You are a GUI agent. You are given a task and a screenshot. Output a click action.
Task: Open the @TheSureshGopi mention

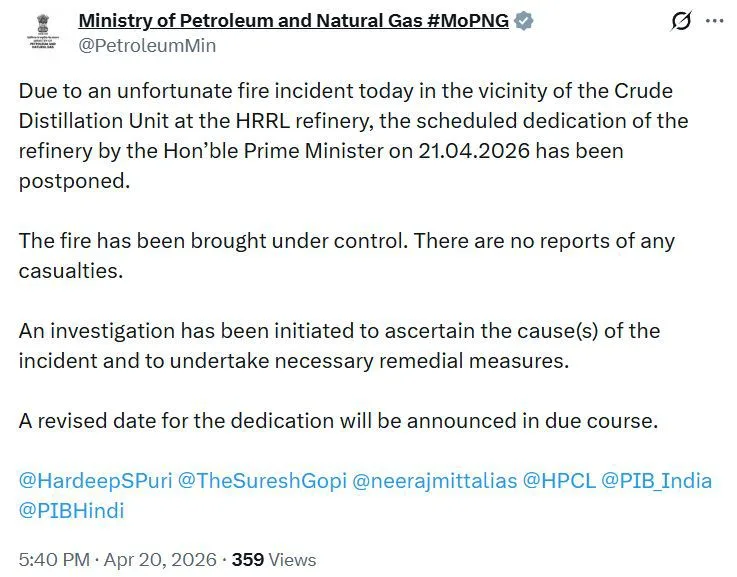261,481
